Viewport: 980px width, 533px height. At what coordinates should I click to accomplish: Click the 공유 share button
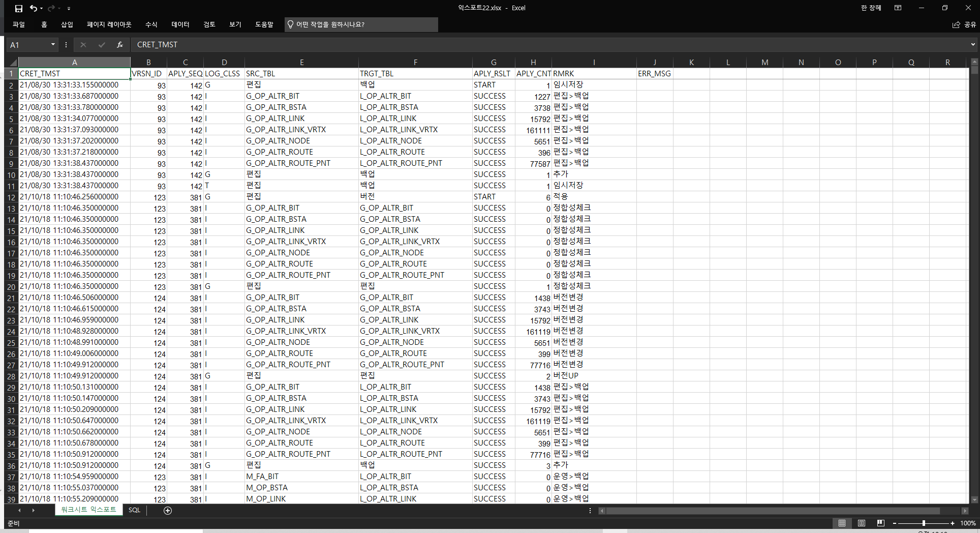click(964, 24)
